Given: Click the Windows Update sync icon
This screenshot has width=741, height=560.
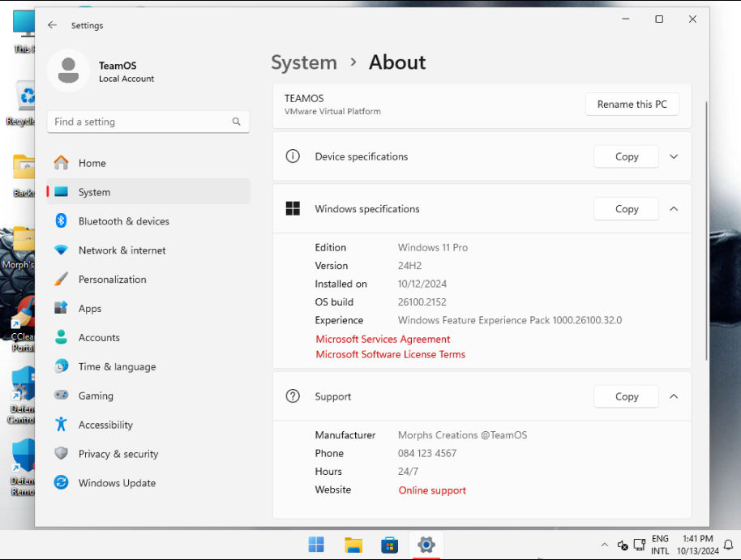Looking at the screenshot, I should [61, 482].
